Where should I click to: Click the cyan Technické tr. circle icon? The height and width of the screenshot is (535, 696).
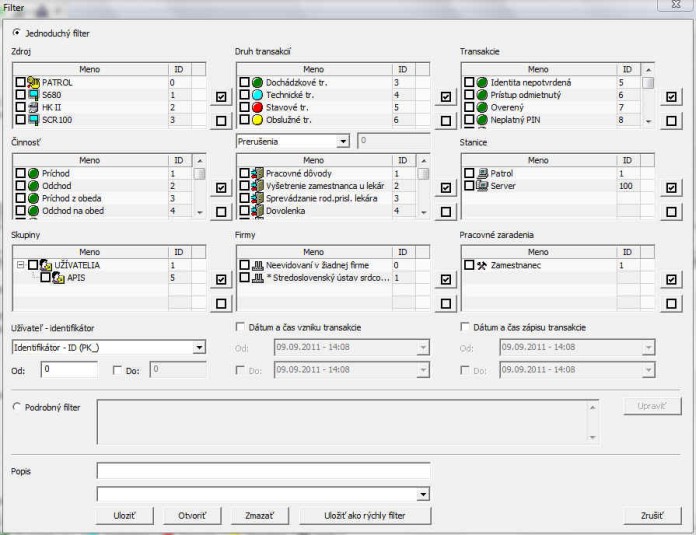point(257,95)
